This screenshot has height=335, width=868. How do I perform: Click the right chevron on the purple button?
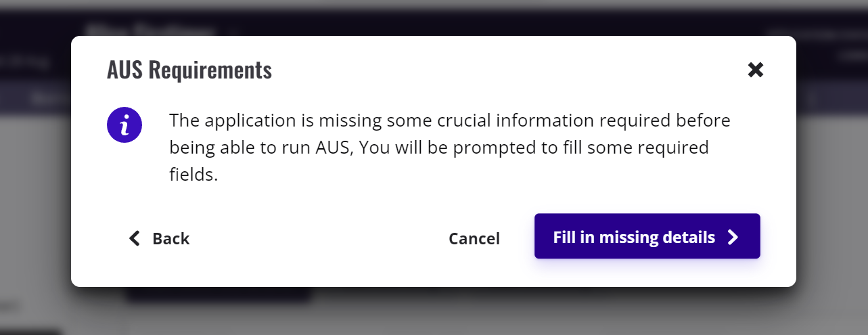(x=733, y=237)
